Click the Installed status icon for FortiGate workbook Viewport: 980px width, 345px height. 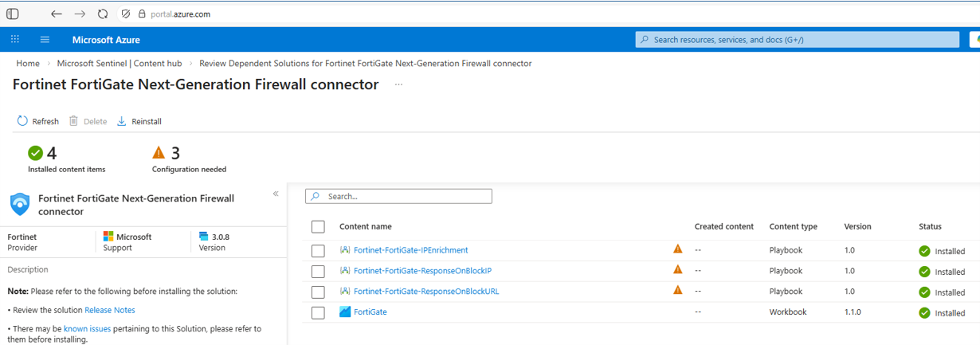click(924, 313)
